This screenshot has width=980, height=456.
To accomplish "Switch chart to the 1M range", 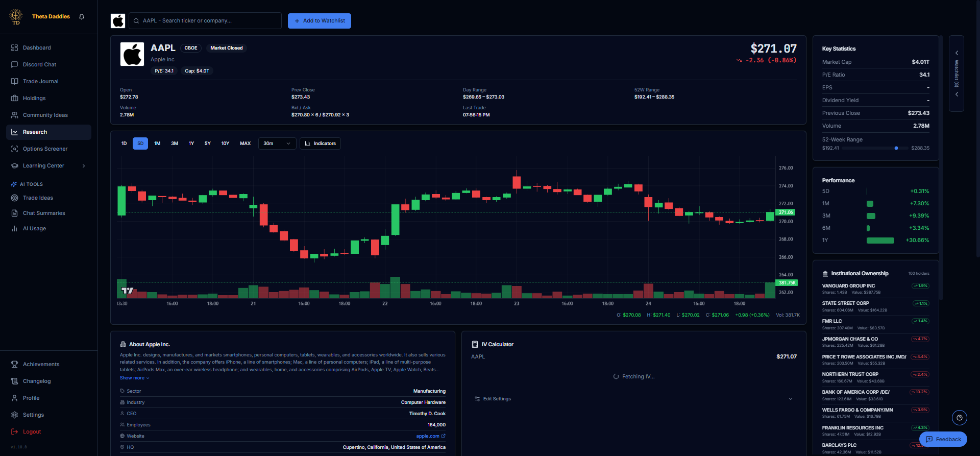I will tap(157, 143).
